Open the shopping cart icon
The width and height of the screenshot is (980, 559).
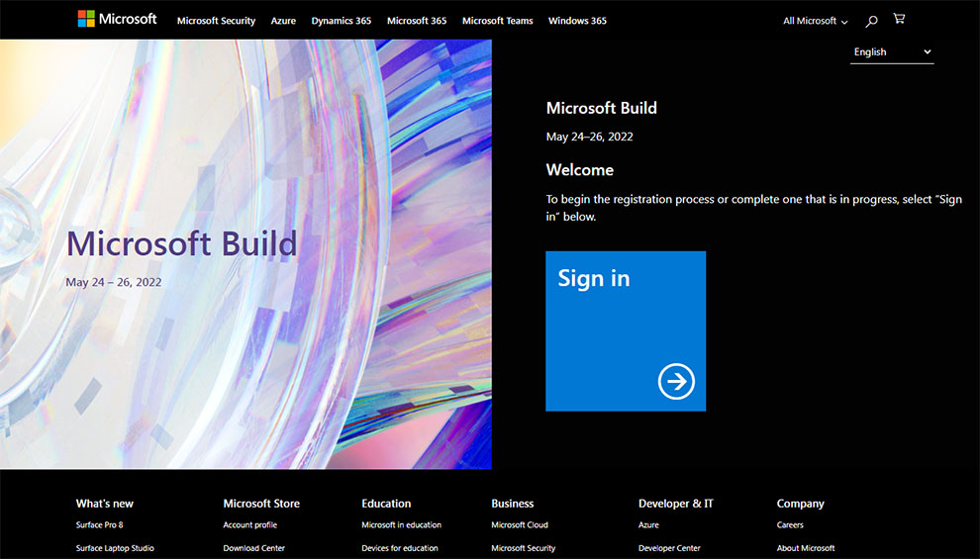point(900,19)
